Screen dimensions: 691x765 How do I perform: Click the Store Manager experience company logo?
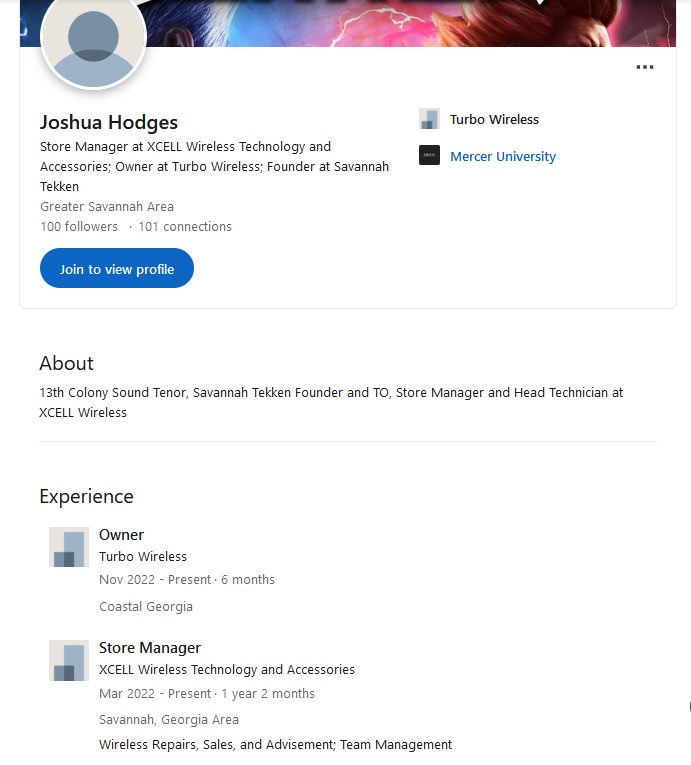(69, 661)
